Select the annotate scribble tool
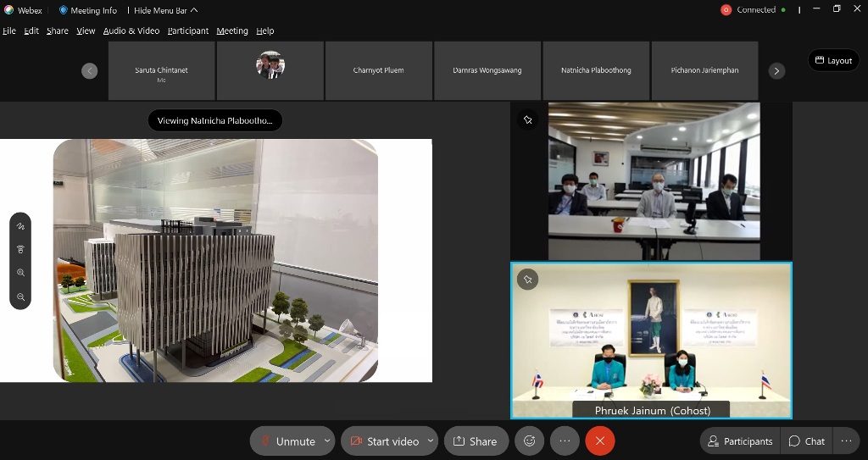This screenshot has height=460, width=868. [20, 226]
